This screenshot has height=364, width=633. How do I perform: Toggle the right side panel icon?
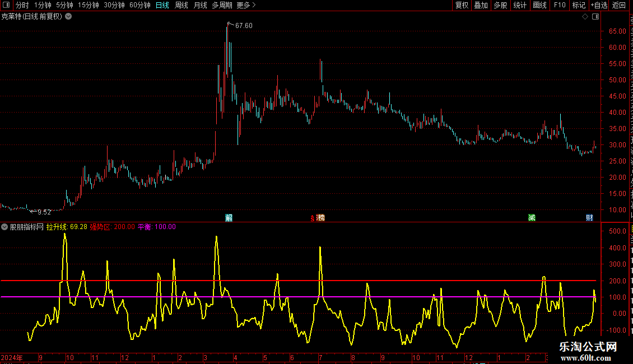click(595, 17)
